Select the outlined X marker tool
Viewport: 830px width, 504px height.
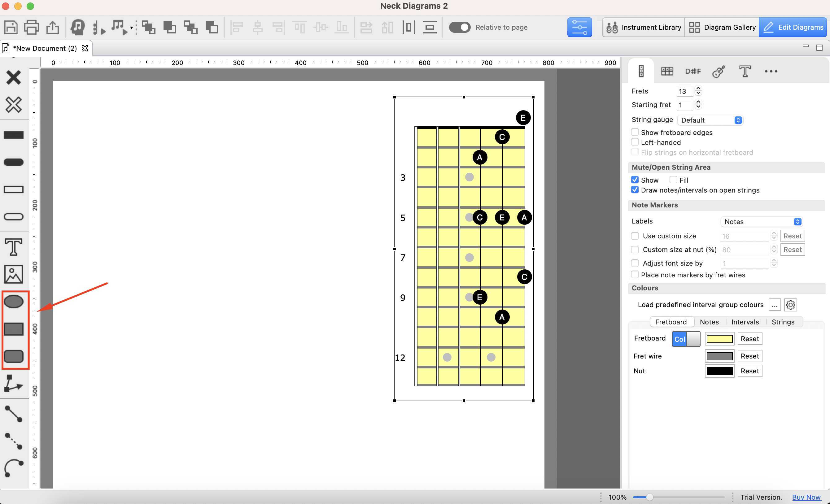pos(14,104)
